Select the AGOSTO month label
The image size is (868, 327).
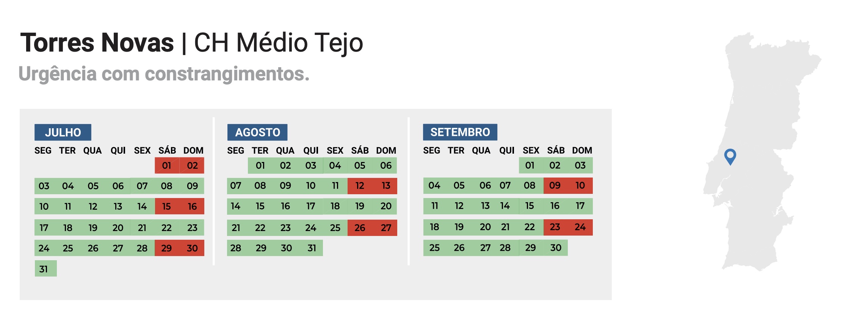(257, 132)
